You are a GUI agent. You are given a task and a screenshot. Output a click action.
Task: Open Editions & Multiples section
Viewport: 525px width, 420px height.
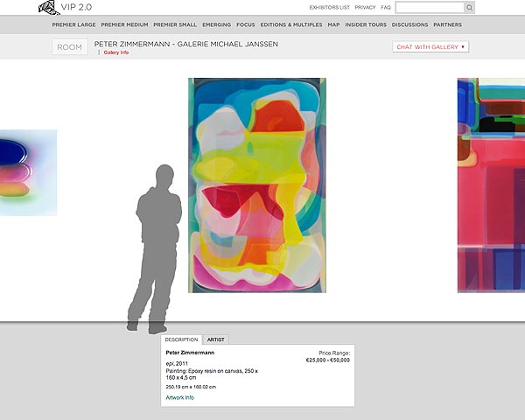tap(291, 24)
